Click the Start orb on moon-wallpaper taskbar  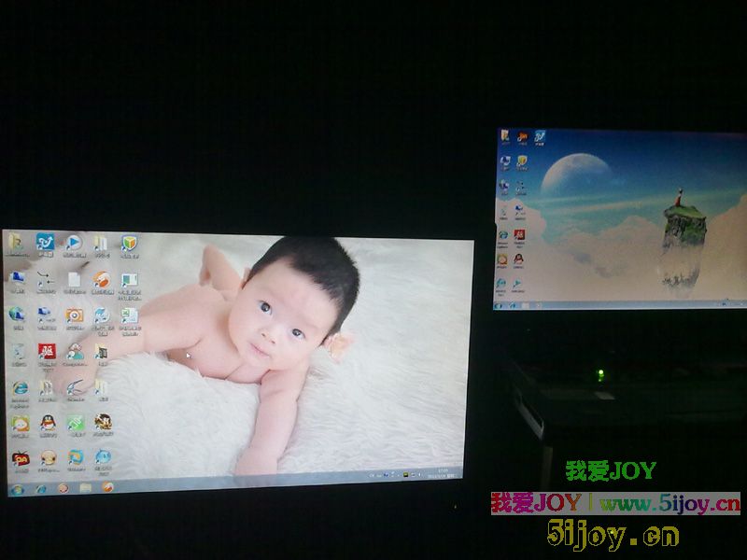click(499, 306)
